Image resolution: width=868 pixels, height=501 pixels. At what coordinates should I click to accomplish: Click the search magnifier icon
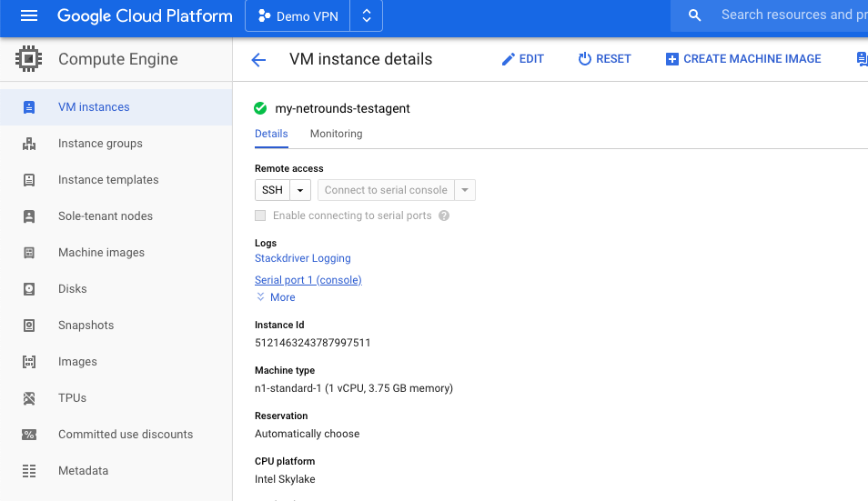tap(695, 15)
